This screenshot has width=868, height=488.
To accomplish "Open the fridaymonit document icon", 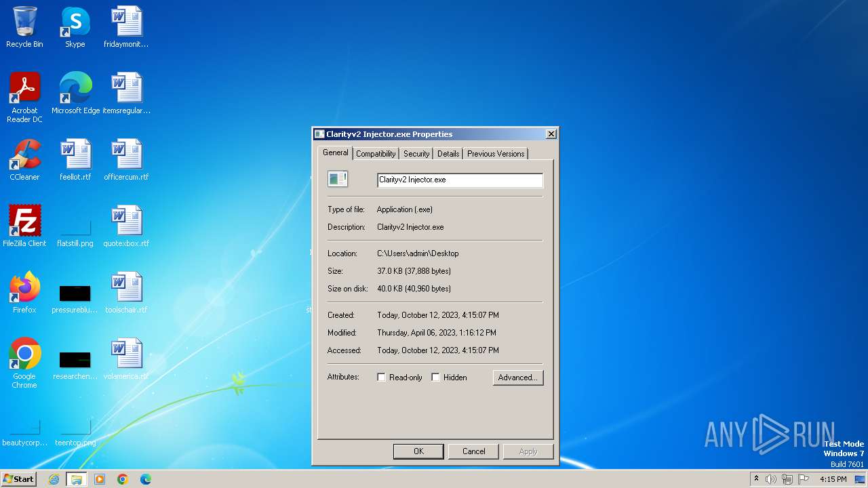I will coord(126,27).
